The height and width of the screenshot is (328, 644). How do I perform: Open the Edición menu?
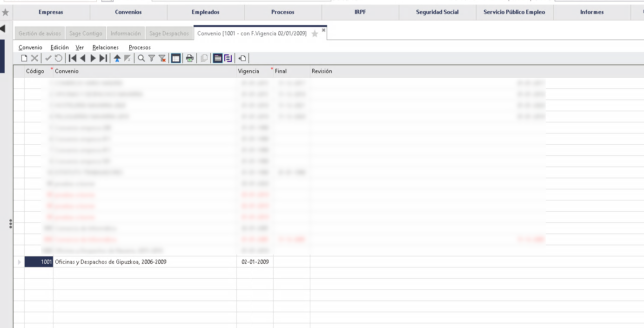(60, 47)
